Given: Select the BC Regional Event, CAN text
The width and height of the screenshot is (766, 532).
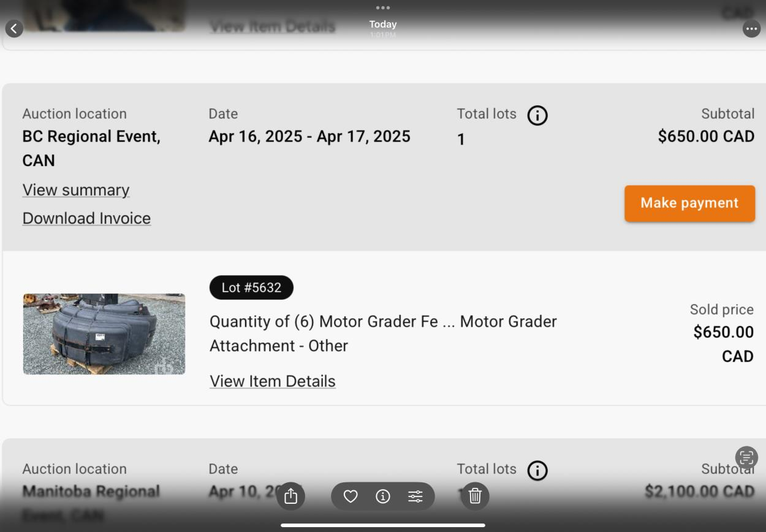Looking at the screenshot, I should click(x=91, y=148).
